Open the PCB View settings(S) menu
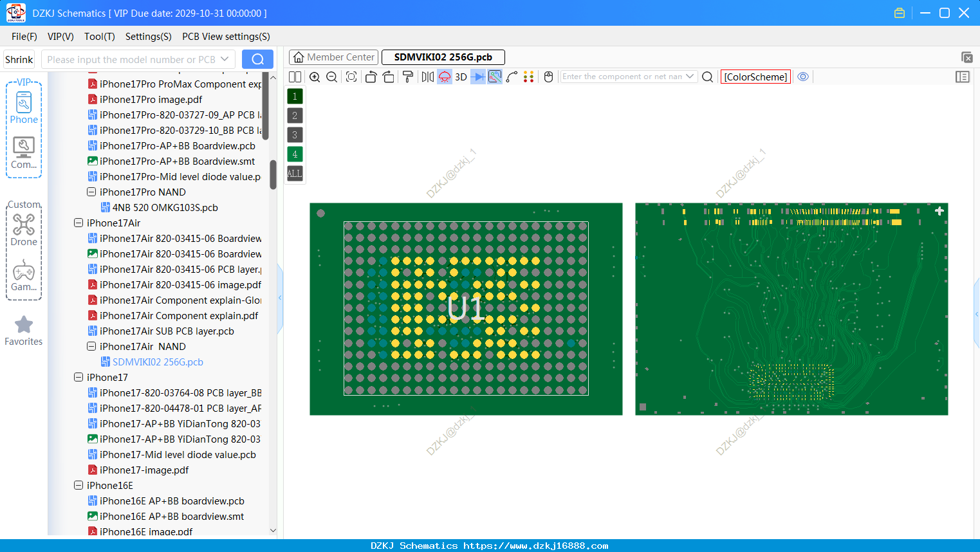Screen dimensions: 980x552 226,37
